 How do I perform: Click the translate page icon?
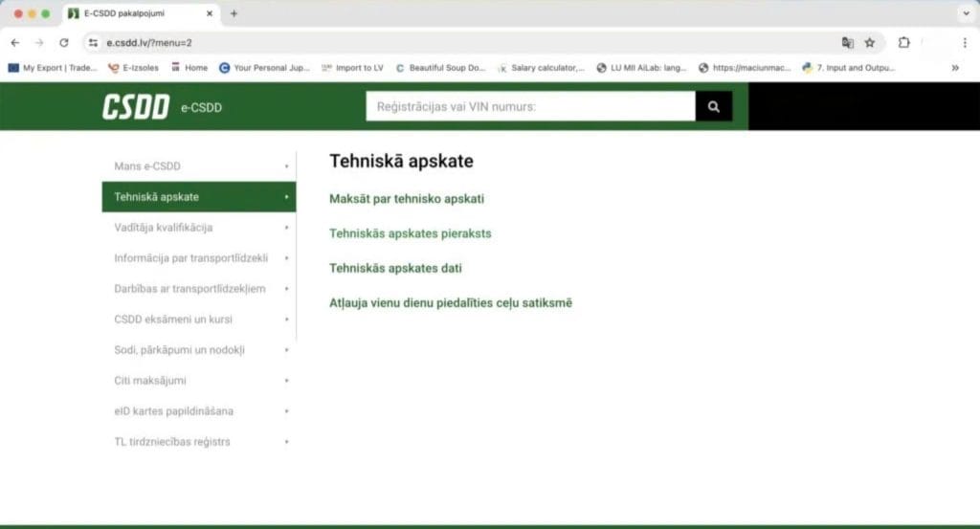(847, 43)
